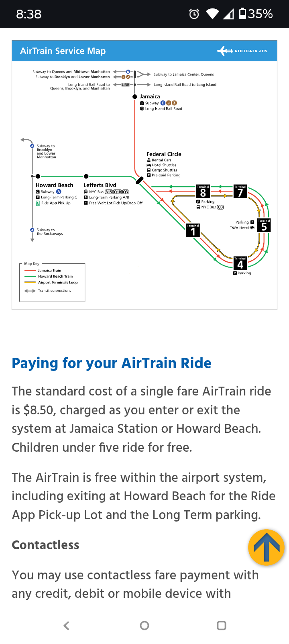
Task: Tap the Lefferts Blvd station label
Action: tap(100, 185)
